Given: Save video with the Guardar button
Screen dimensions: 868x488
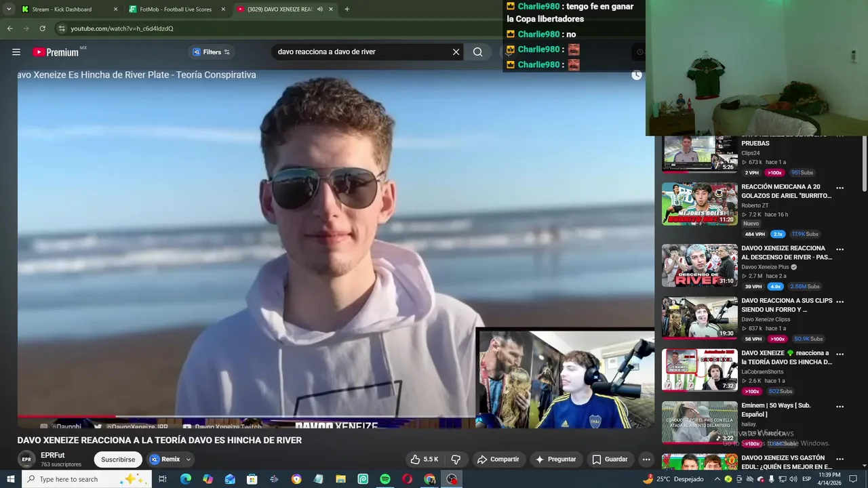Looking at the screenshot, I should [x=610, y=460].
